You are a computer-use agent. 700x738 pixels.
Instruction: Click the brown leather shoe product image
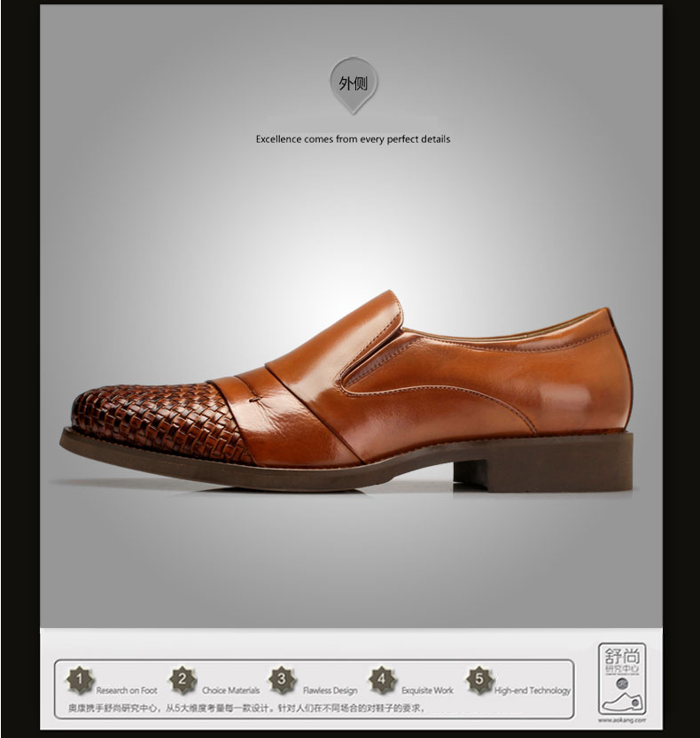pyautogui.click(x=346, y=392)
